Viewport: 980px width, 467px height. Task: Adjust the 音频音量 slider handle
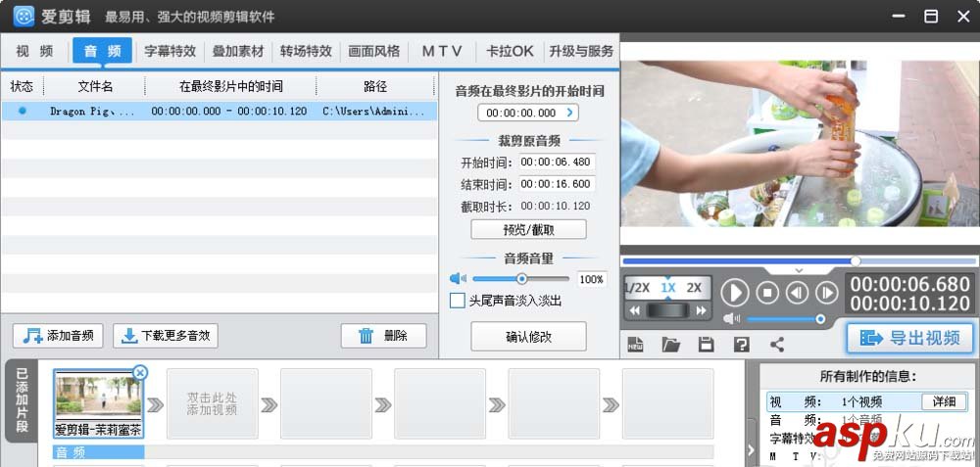tap(522, 278)
